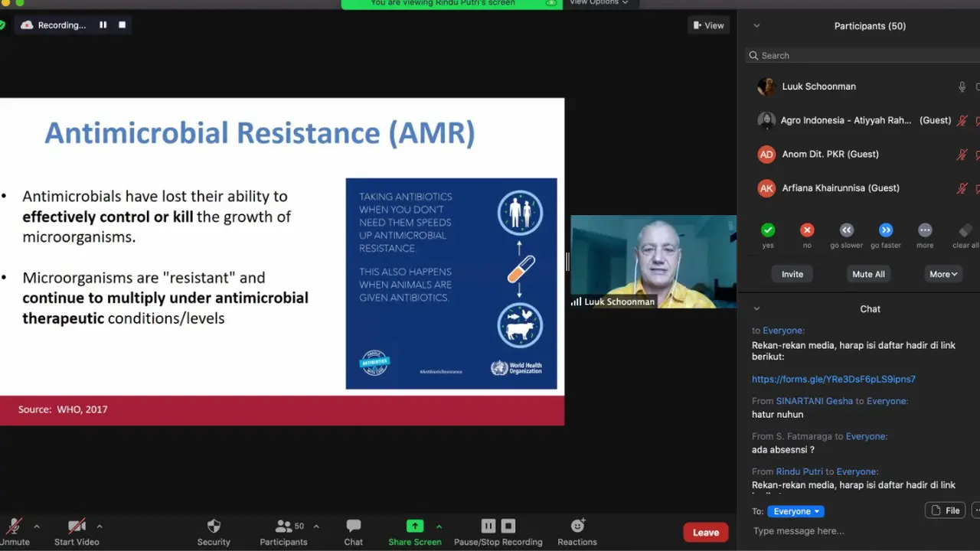Image resolution: width=980 pixels, height=551 pixels.
Task: Click the Mute All button
Action: tap(868, 274)
